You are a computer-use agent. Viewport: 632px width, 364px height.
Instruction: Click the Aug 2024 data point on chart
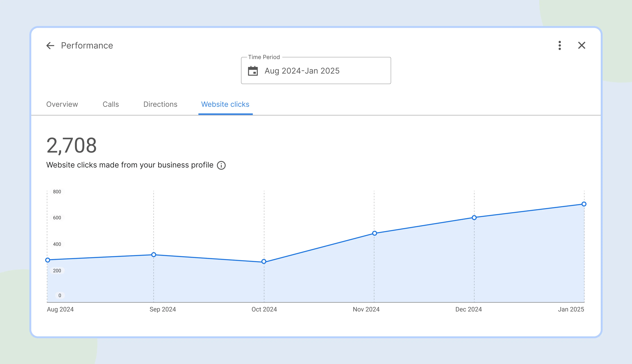pyautogui.click(x=48, y=260)
